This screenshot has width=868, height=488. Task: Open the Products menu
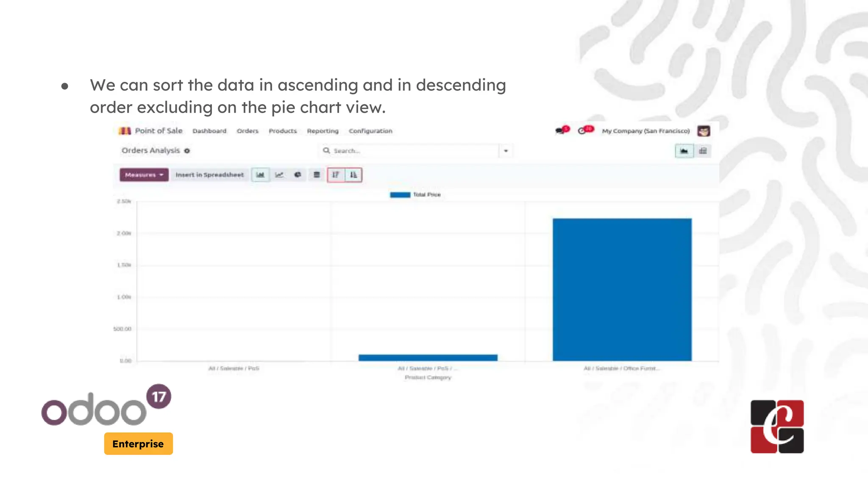[283, 131]
